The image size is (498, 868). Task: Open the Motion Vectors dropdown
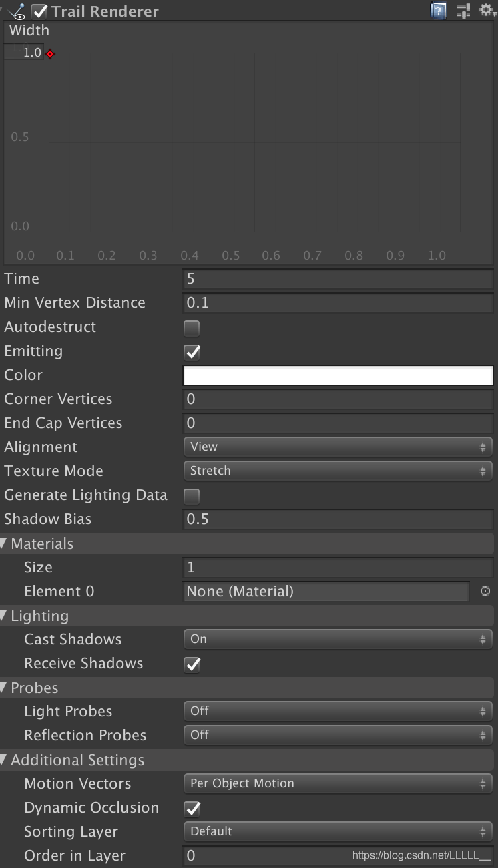[338, 783]
